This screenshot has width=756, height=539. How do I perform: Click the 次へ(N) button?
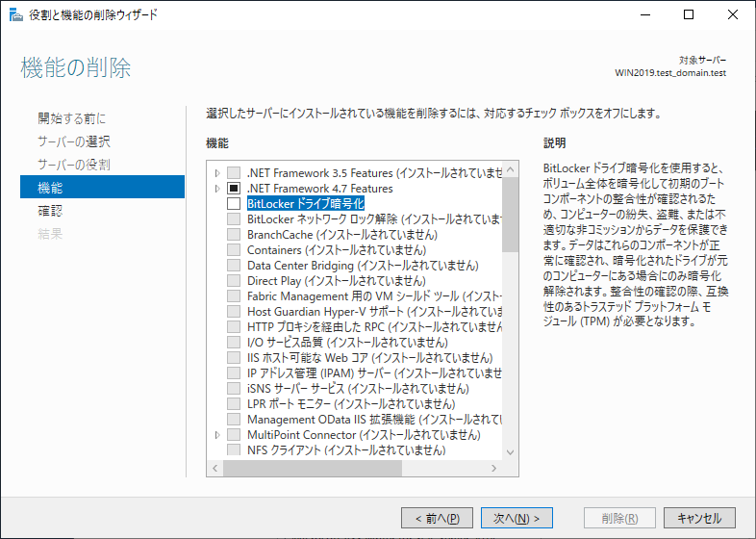coord(517,518)
